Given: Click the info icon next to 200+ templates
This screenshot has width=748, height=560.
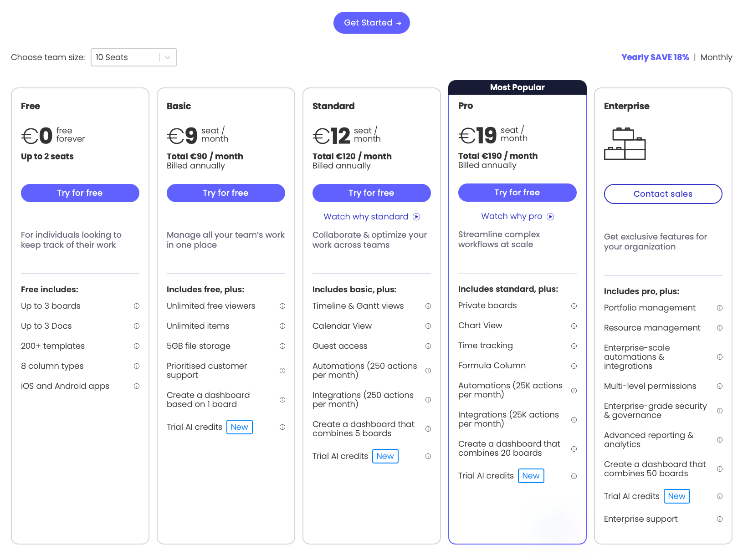Looking at the screenshot, I should click(137, 346).
